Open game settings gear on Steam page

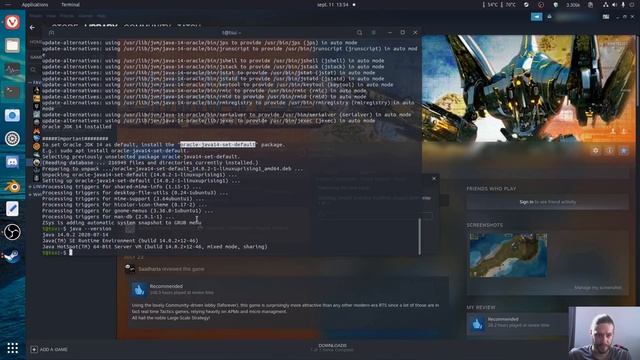pos(596,151)
